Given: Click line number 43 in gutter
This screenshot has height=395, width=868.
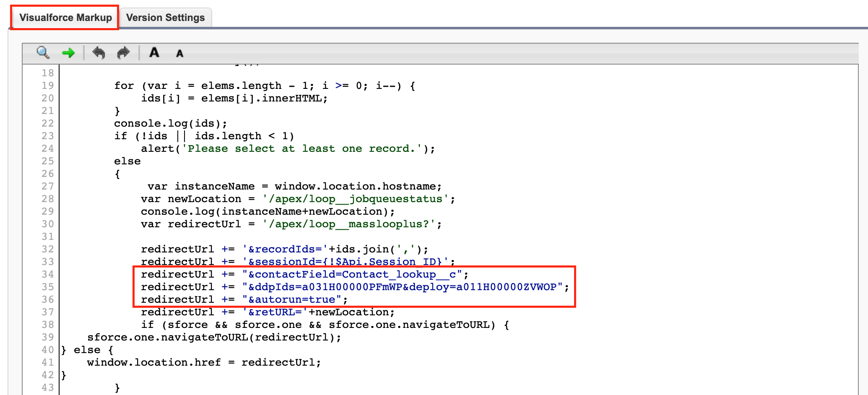Looking at the screenshot, I should click(47, 387).
